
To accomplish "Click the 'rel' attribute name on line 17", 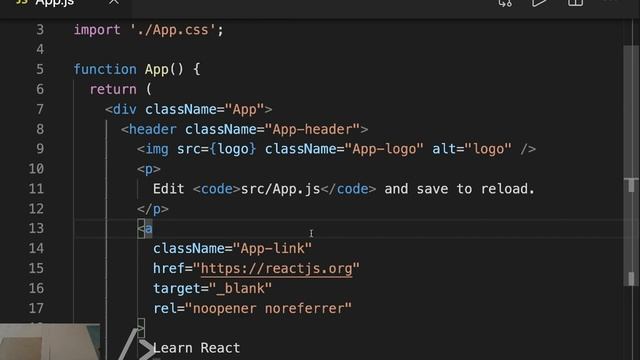I will click(x=164, y=309).
